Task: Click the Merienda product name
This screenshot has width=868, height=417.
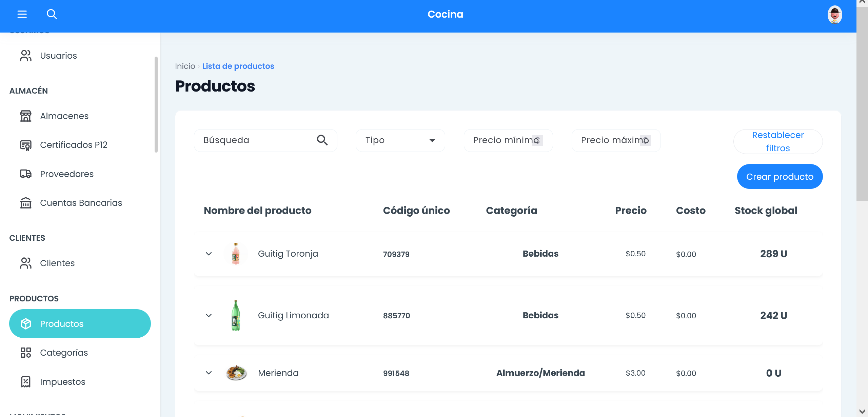Action: click(x=278, y=373)
